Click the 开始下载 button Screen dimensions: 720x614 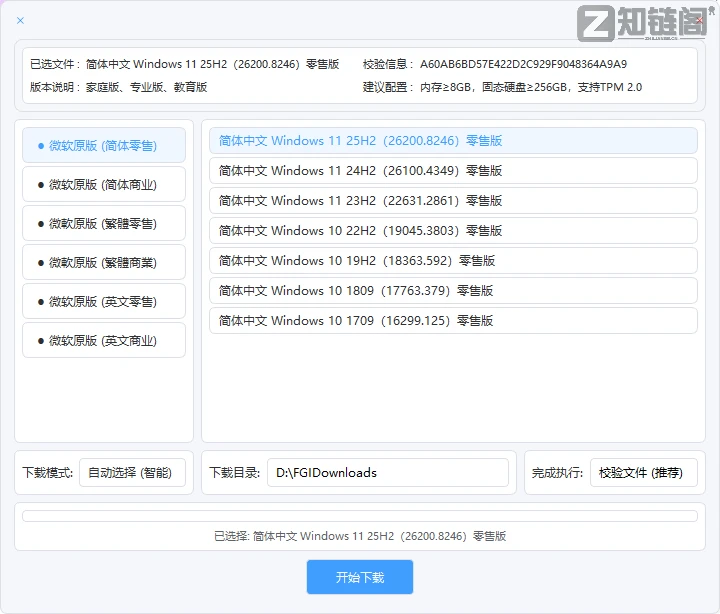[360, 577]
